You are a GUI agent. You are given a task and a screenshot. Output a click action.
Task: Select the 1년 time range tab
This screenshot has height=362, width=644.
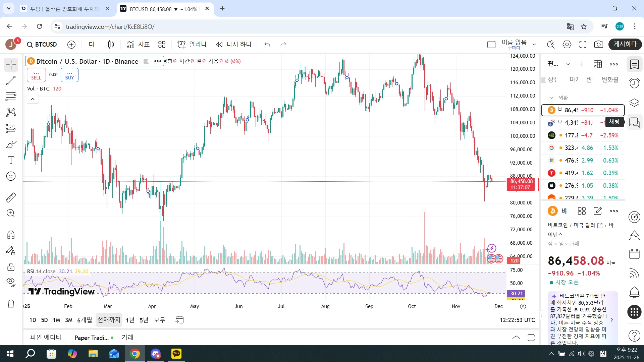click(x=130, y=320)
